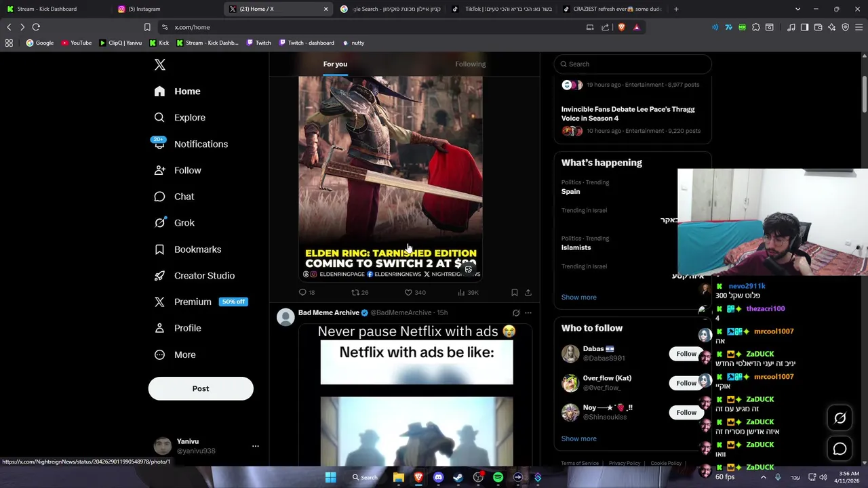Click the Brave Rewards triangle icon
The height and width of the screenshot is (488, 868).
coord(636,27)
